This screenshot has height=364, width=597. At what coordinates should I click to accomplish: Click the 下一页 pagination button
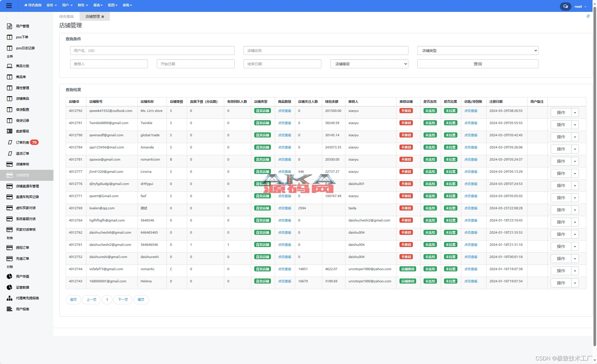[x=123, y=300]
